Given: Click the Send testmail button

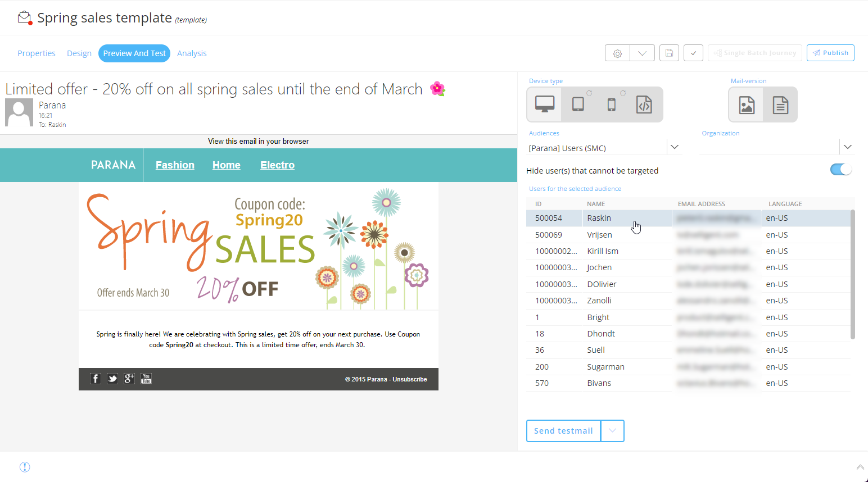Looking at the screenshot, I should (x=563, y=431).
